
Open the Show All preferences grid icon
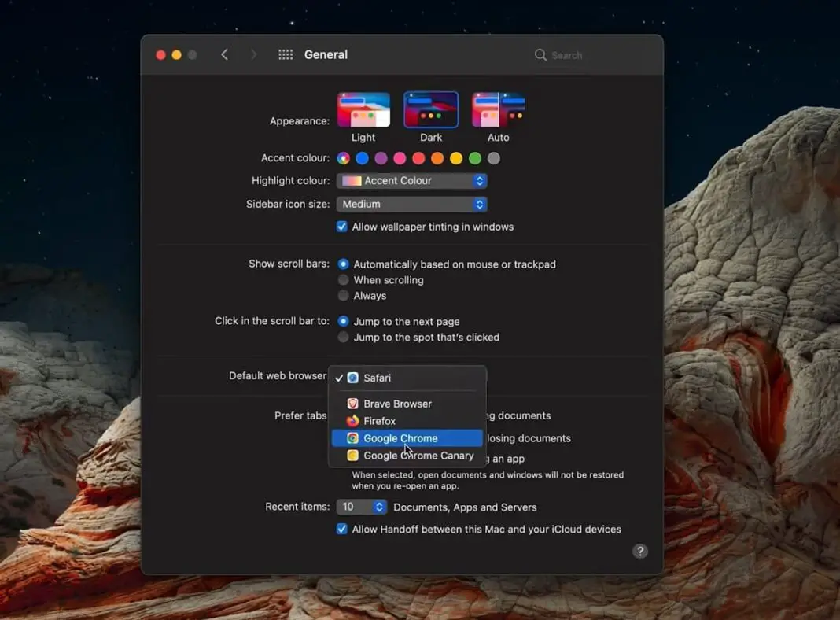285,54
